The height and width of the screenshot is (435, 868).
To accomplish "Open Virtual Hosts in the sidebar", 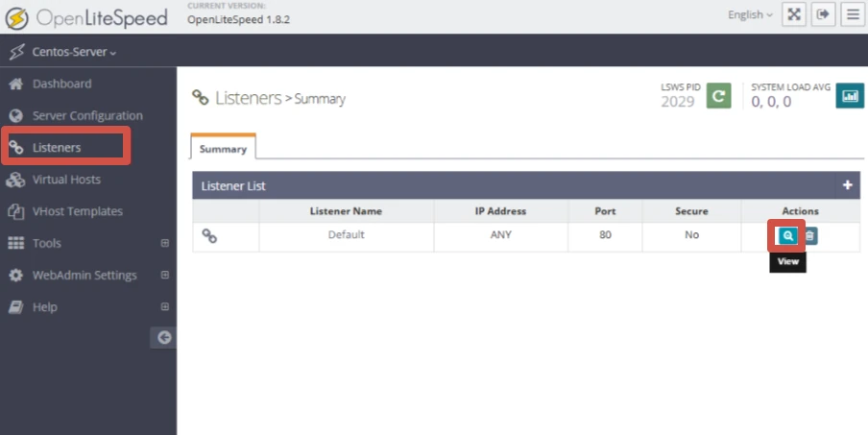I will click(x=66, y=180).
